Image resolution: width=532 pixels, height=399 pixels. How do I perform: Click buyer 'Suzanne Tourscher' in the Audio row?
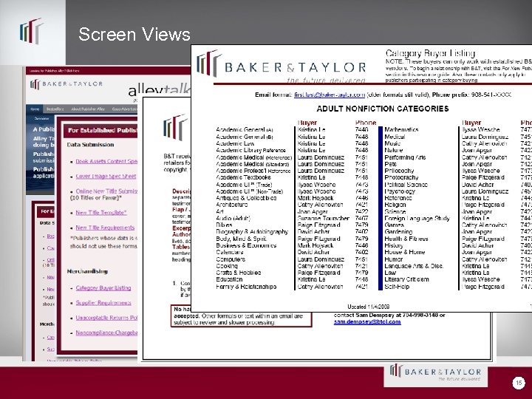coord(323,218)
